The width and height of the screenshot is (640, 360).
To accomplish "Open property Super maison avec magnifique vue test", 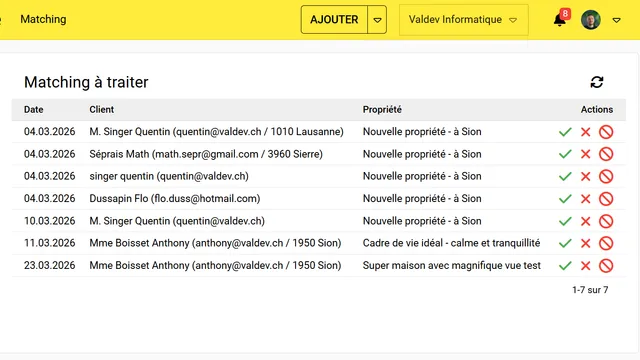I will pos(452,266).
